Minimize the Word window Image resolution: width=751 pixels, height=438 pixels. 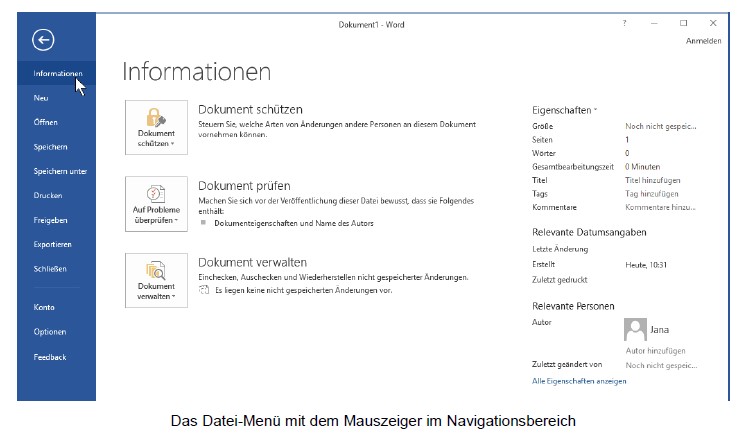(654, 23)
